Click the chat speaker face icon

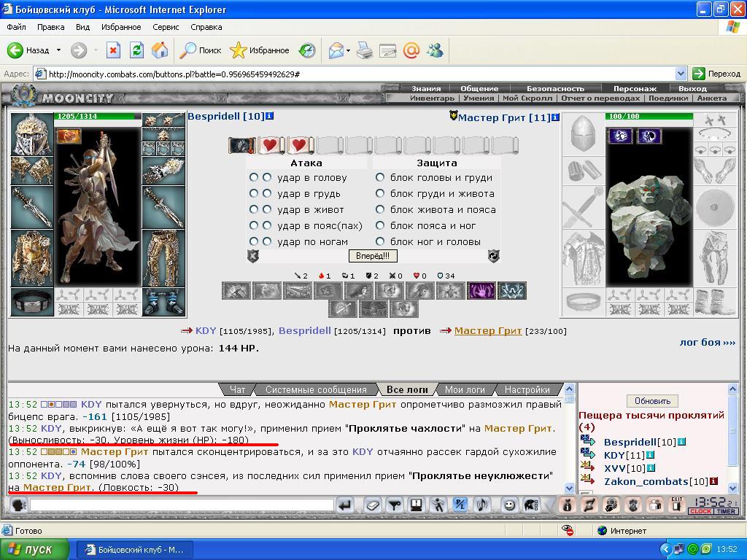point(18,505)
